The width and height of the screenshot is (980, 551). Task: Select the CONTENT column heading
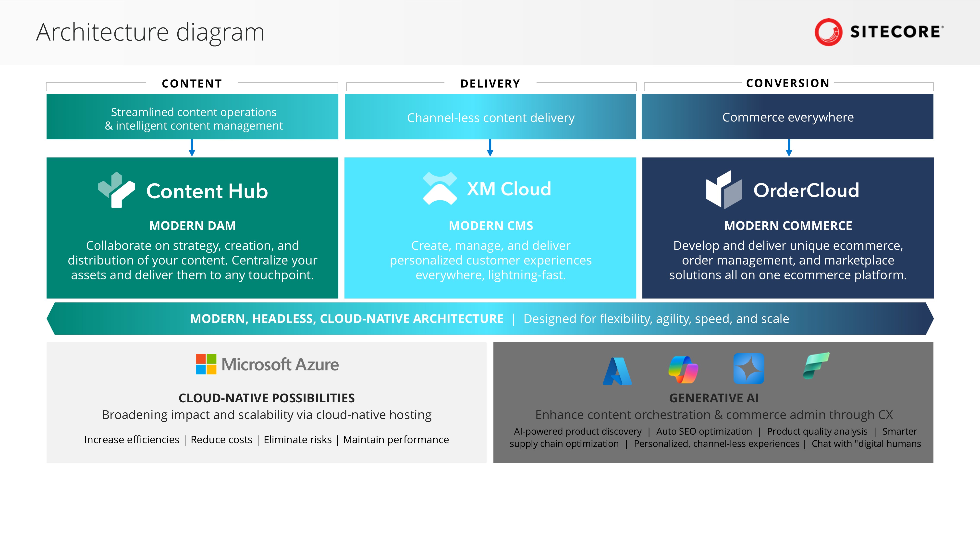(x=192, y=84)
